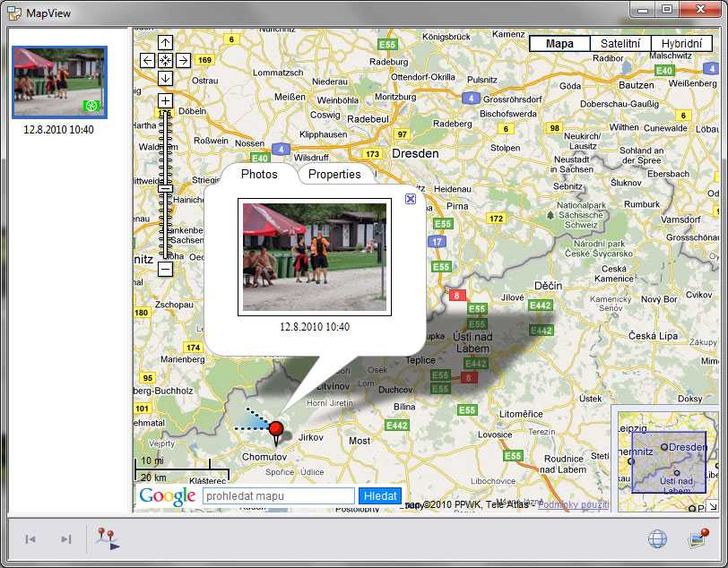Click the route pins toolbar icon

pos(108,538)
